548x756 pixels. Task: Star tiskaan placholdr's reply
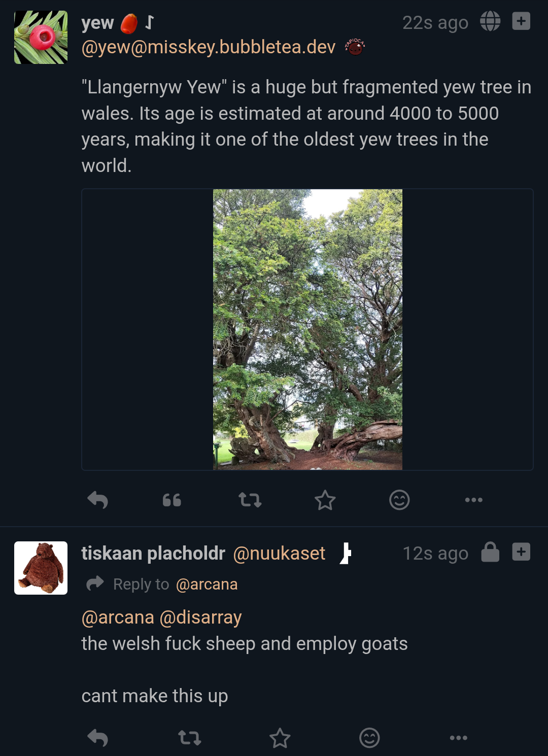click(x=280, y=738)
